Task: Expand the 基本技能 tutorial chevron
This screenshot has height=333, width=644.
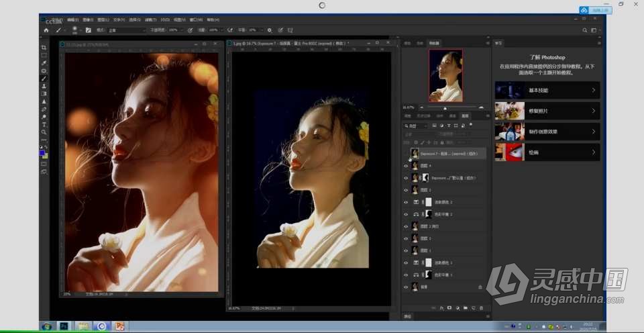Action: (x=594, y=90)
